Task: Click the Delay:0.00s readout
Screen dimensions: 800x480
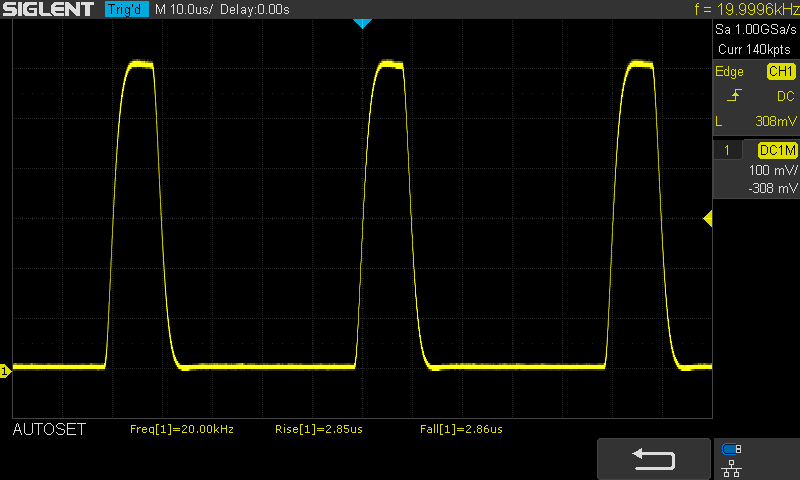Action: pos(255,9)
